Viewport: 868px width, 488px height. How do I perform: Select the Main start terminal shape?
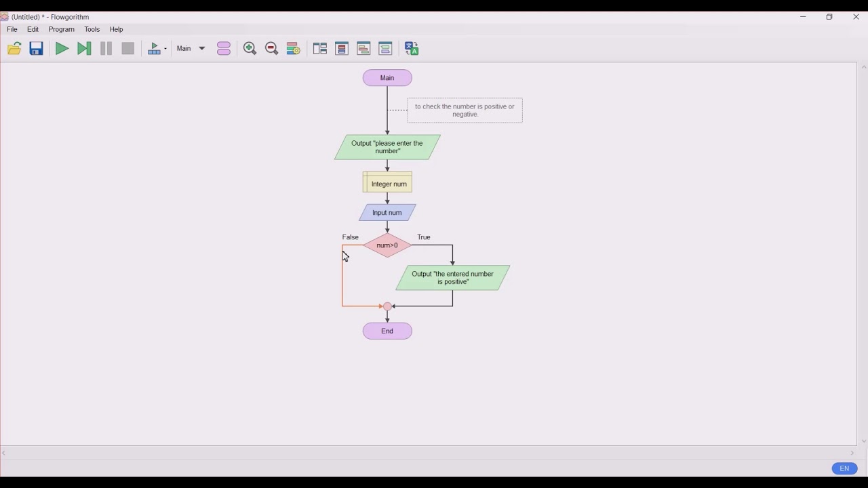[x=387, y=78]
